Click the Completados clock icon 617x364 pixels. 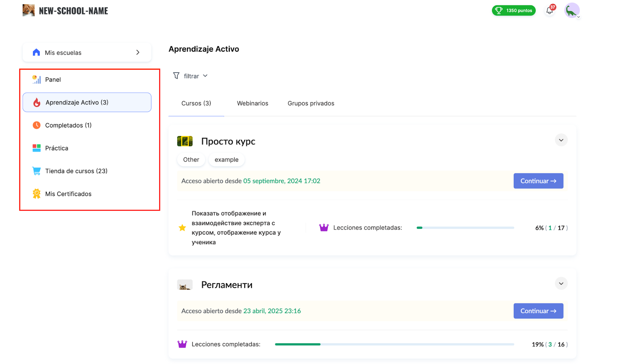coord(37,125)
